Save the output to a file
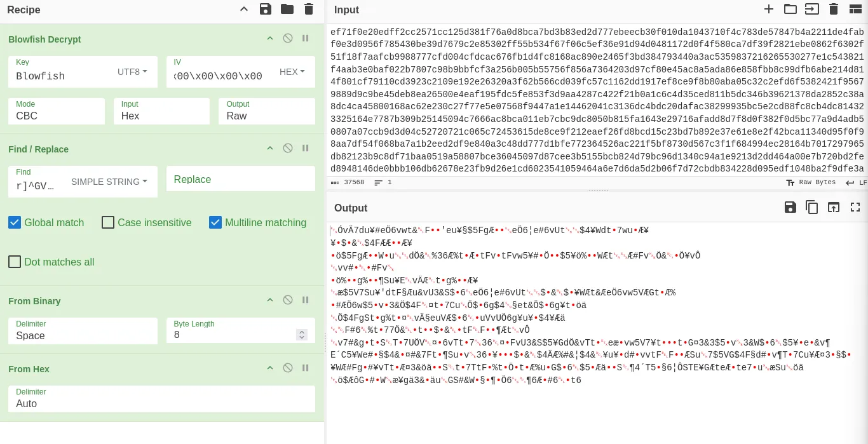The width and height of the screenshot is (868, 444). (790, 207)
